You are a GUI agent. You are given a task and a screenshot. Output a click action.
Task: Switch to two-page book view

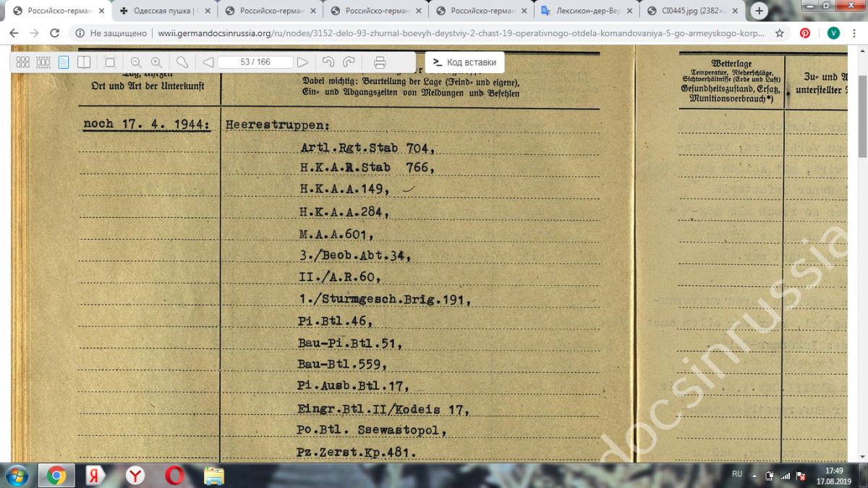[84, 62]
